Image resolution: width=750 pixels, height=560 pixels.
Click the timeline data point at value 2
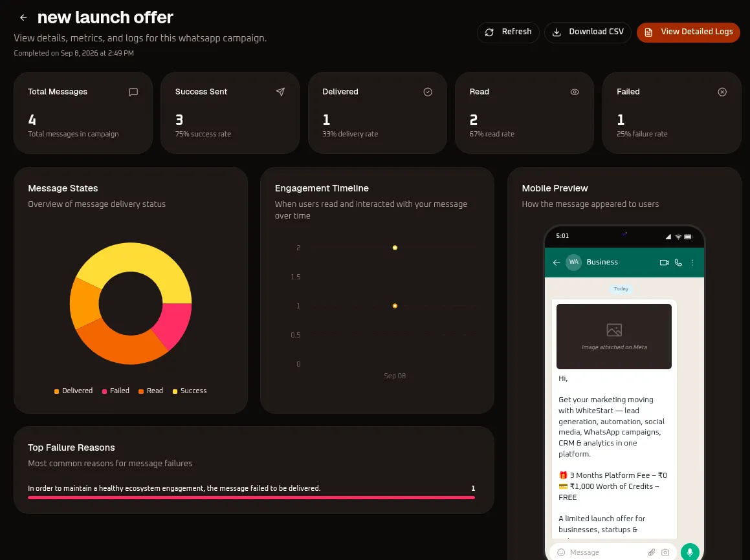click(x=395, y=248)
